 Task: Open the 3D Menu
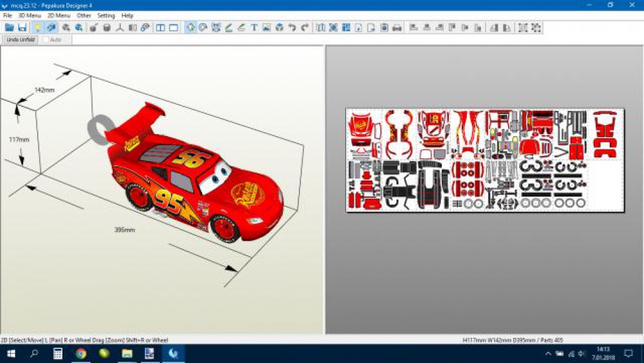(30, 15)
